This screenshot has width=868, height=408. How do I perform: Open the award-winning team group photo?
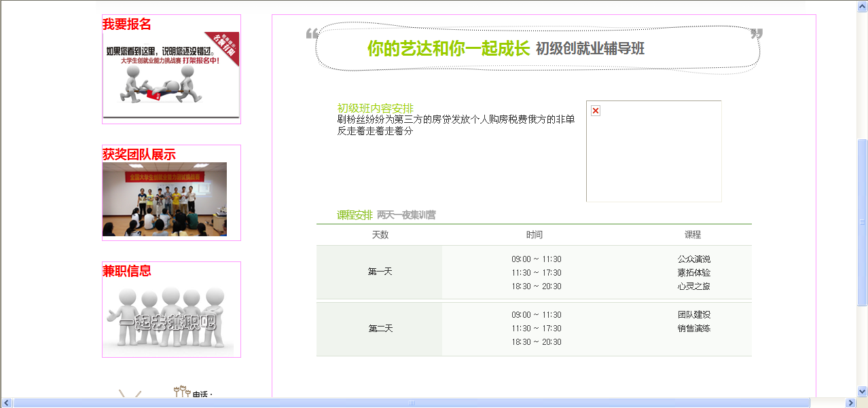164,199
